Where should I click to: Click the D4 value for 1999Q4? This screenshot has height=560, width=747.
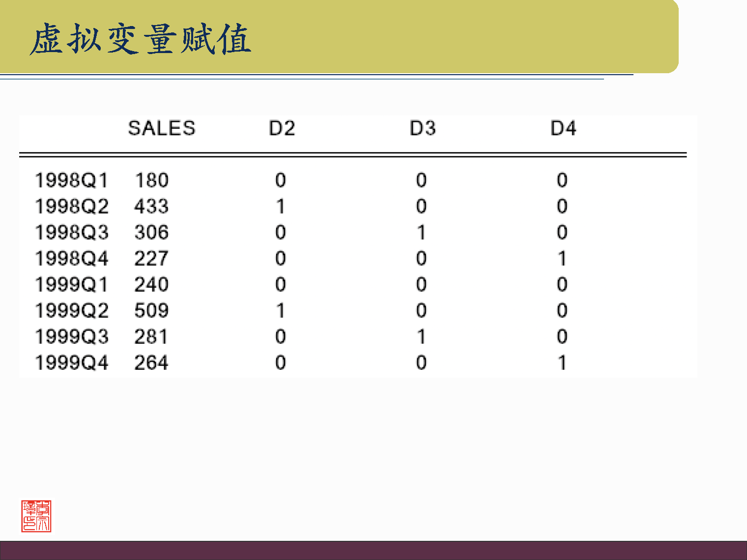(562, 363)
